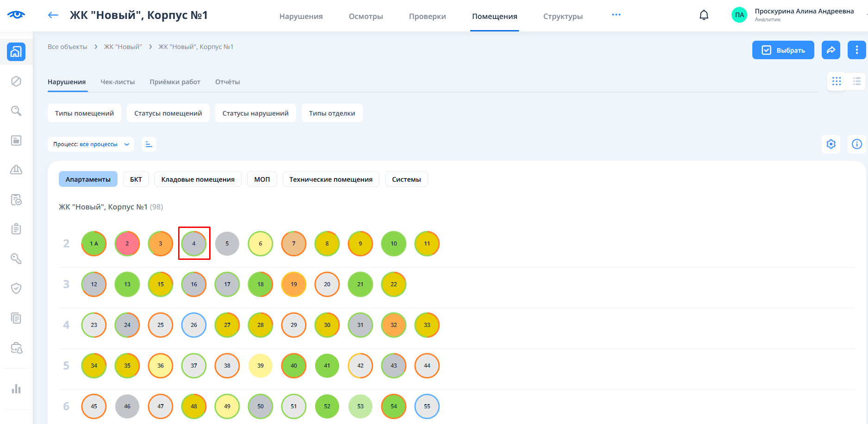This screenshot has width=868, height=424.
Task: Click the notification bell icon
Action: (704, 15)
